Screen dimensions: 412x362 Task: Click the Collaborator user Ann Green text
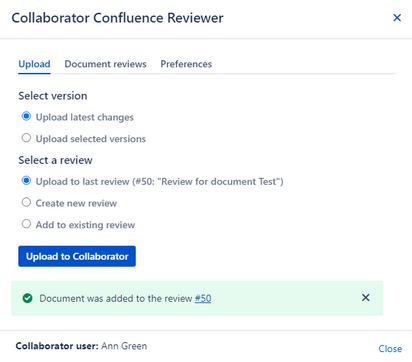81,346
